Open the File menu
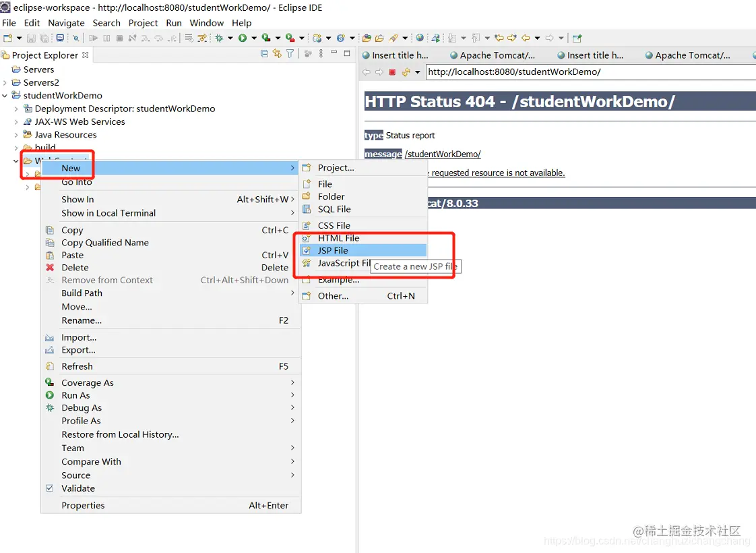The width and height of the screenshot is (756, 553). point(9,23)
